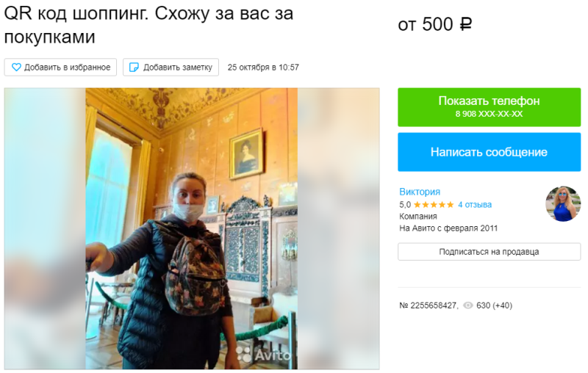Click the Avito watermark logo on photo

point(263,354)
